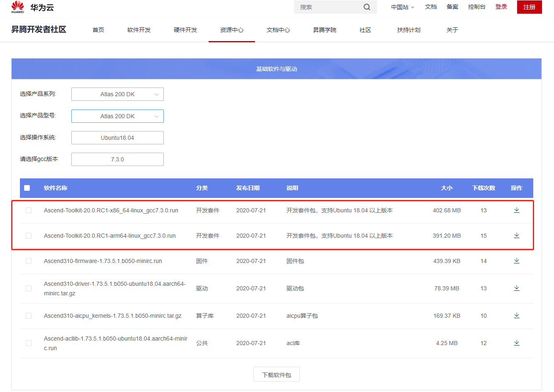Open the 扶持计划 navigation item
This screenshot has width=554, height=392.
(x=409, y=30)
